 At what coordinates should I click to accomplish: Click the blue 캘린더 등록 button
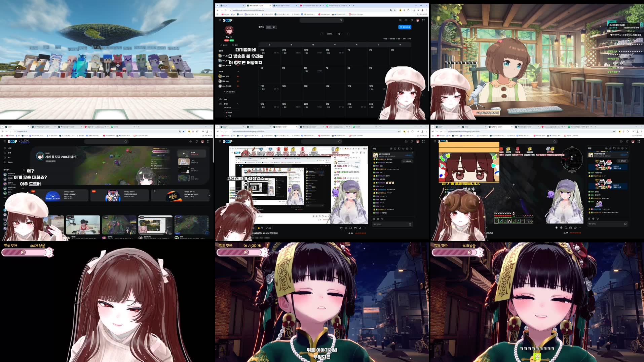pyautogui.click(x=405, y=27)
